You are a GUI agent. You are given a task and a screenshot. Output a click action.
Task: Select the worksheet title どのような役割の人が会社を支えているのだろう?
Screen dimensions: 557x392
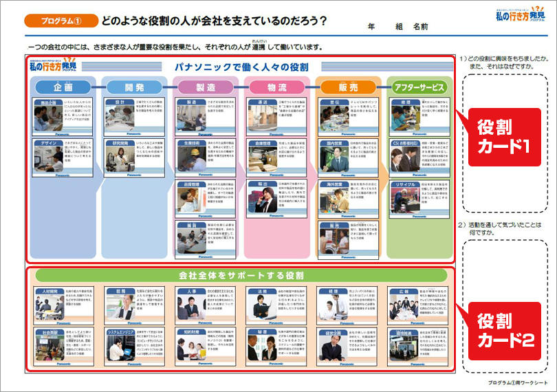(x=214, y=21)
